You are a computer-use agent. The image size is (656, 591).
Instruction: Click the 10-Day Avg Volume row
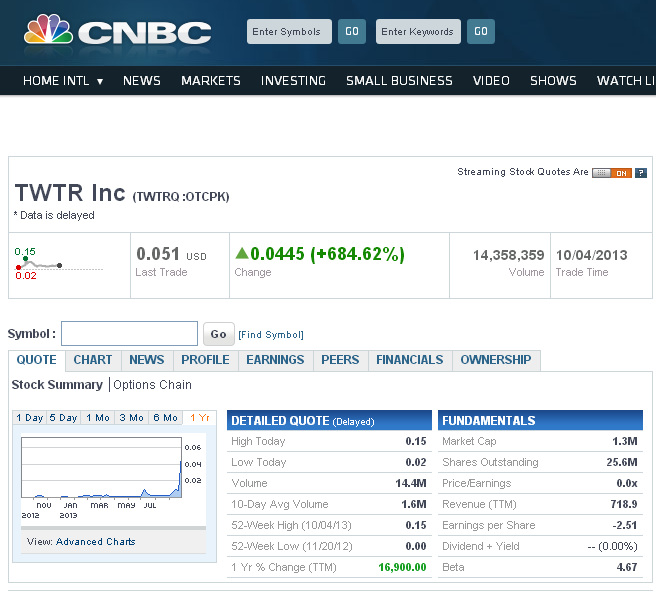point(329,504)
